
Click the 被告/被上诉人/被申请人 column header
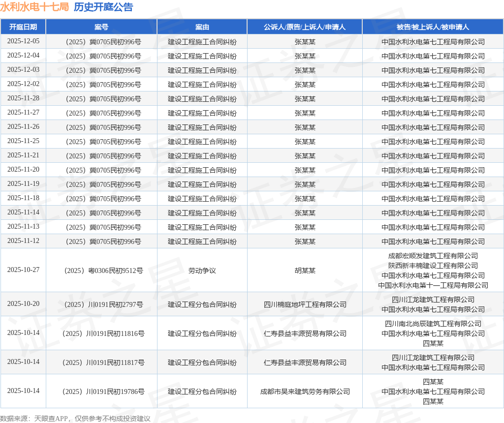[x=433, y=27]
